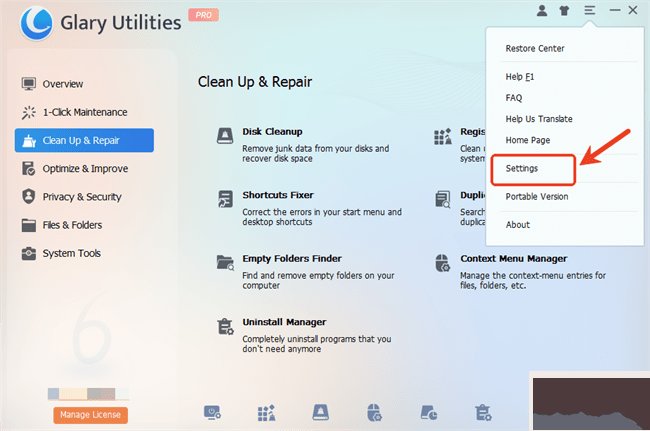Launch Uninstall Manager in the tool list

284,322
